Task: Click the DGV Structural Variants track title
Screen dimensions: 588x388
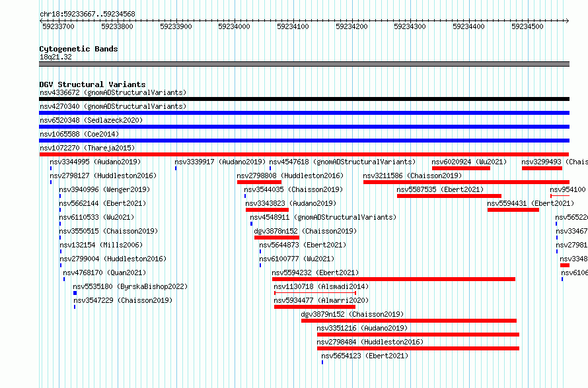Action: [92, 84]
